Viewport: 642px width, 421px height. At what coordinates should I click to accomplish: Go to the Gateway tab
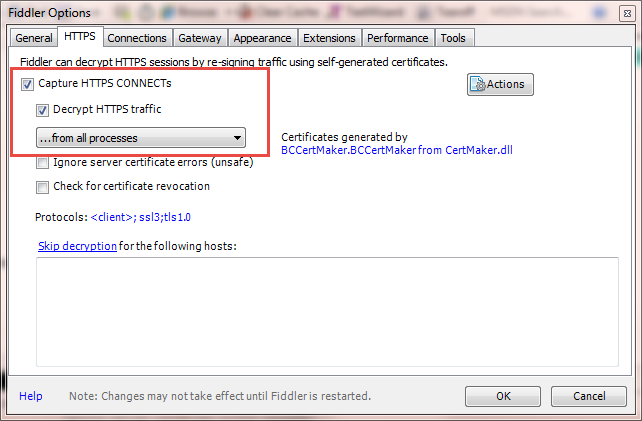point(200,38)
